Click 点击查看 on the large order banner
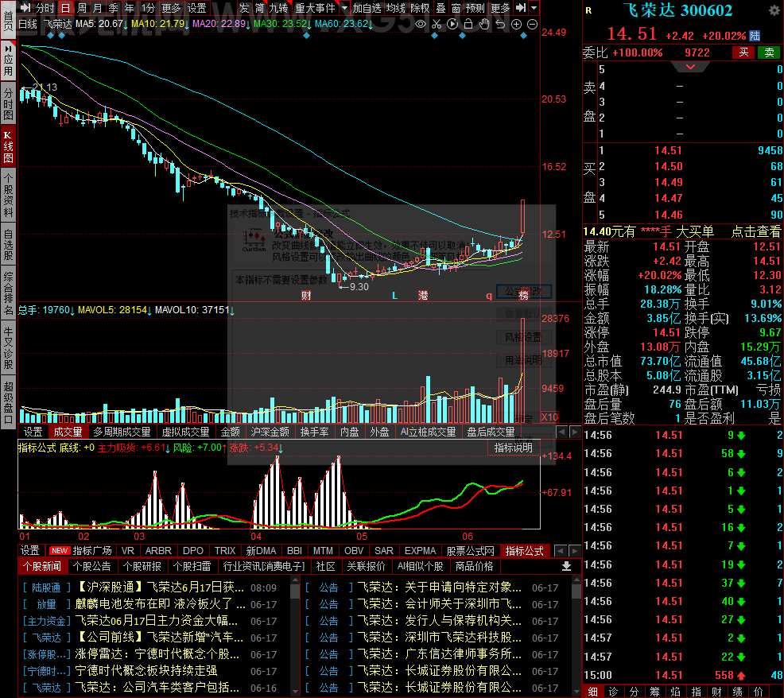The image size is (784, 698). click(x=756, y=231)
